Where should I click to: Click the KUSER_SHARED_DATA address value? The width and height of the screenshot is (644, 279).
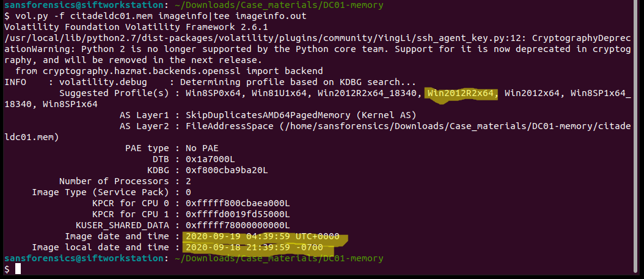238,226
